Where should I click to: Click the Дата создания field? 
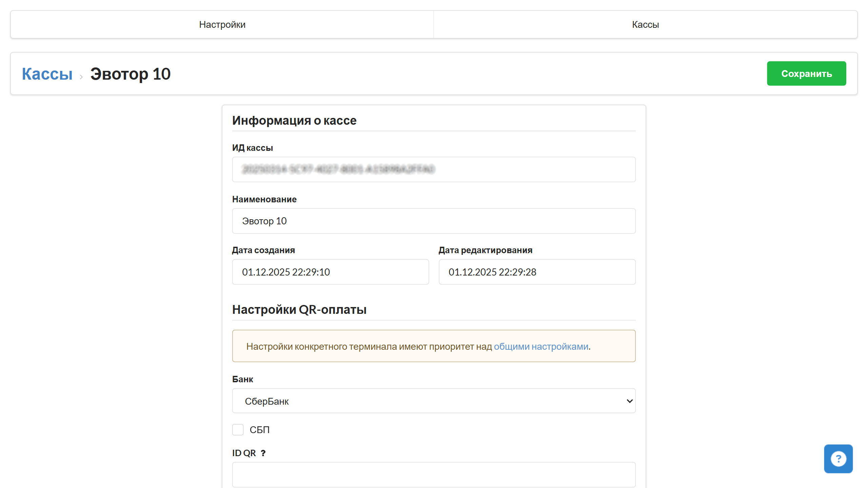click(x=330, y=272)
